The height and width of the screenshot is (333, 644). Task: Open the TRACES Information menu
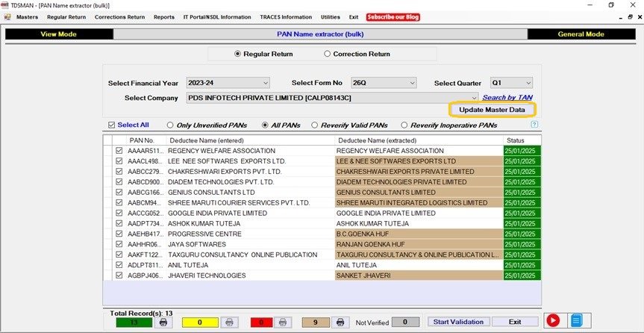pos(286,17)
